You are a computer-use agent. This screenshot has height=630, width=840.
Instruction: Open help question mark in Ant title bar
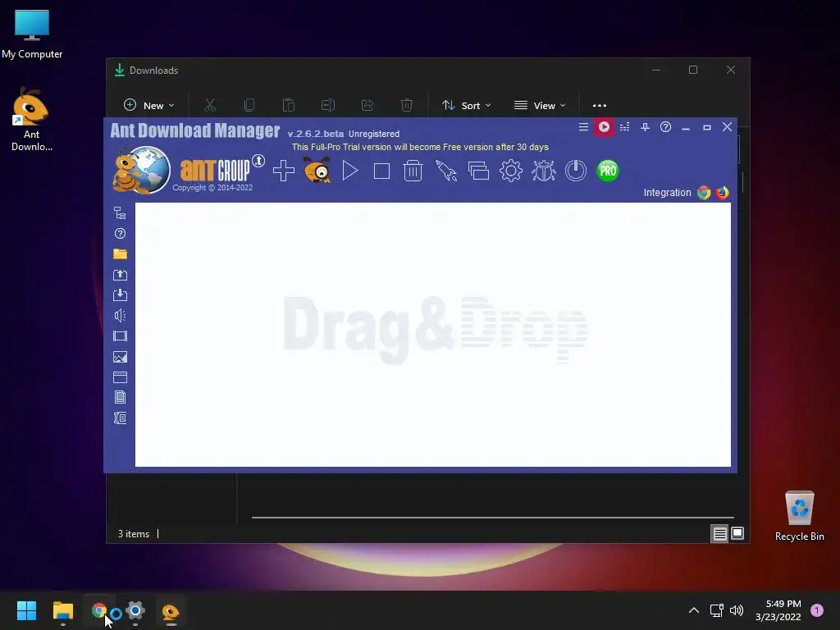(x=665, y=127)
